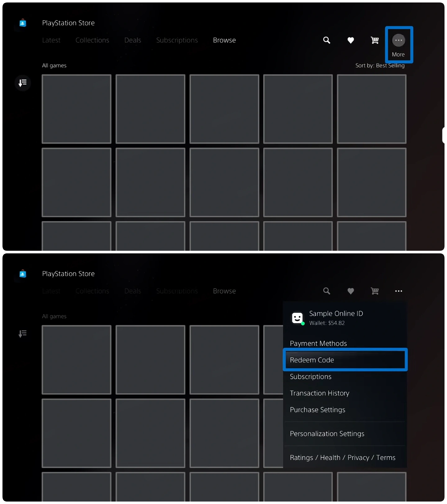The width and height of the screenshot is (447, 504).
Task: Select first game tile in upper screenshot's top row
Action: tap(76, 109)
